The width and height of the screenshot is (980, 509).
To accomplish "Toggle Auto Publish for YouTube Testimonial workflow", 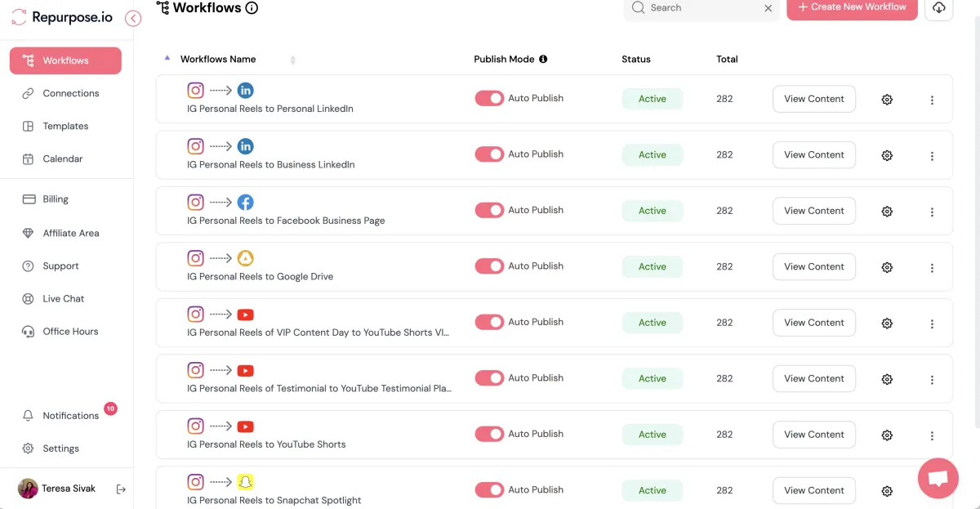I will (x=489, y=378).
